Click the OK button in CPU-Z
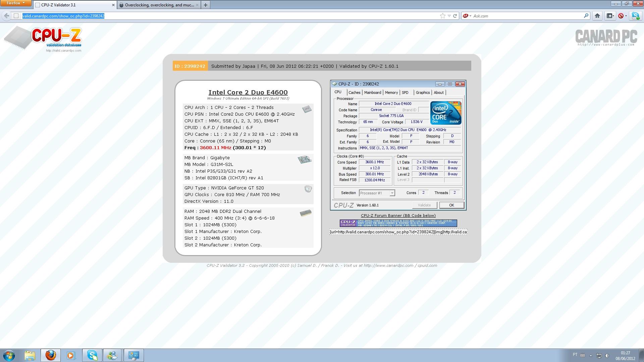Image resolution: width=644 pixels, height=362 pixels. tap(451, 205)
